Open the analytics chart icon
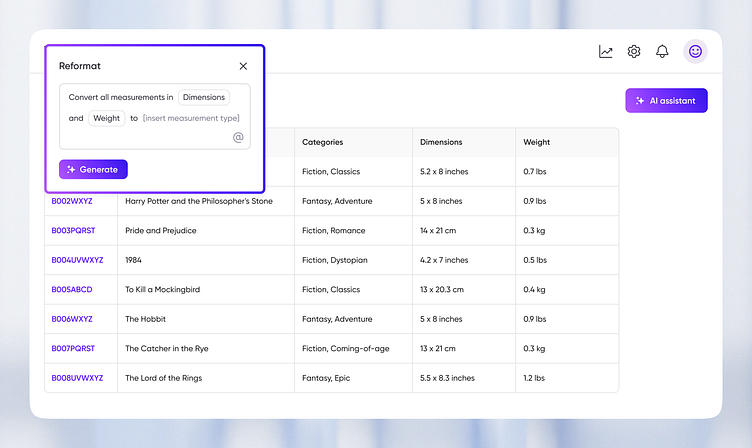 (606, 52)
